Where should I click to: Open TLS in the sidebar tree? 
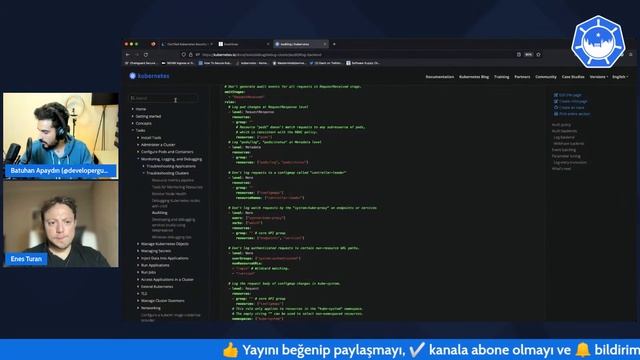144,293
